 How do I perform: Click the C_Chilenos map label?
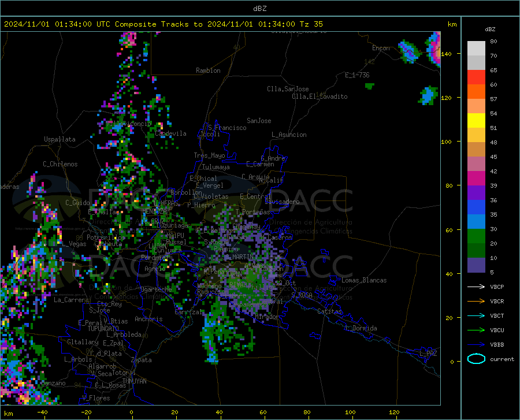tap(60, 164)
